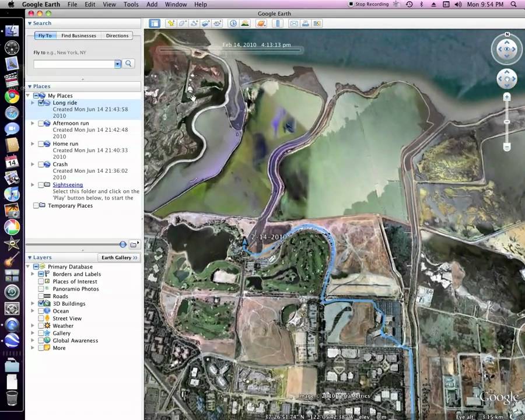Toggle sunlight across the landscape
525x420 pixels.
[245, 23]
